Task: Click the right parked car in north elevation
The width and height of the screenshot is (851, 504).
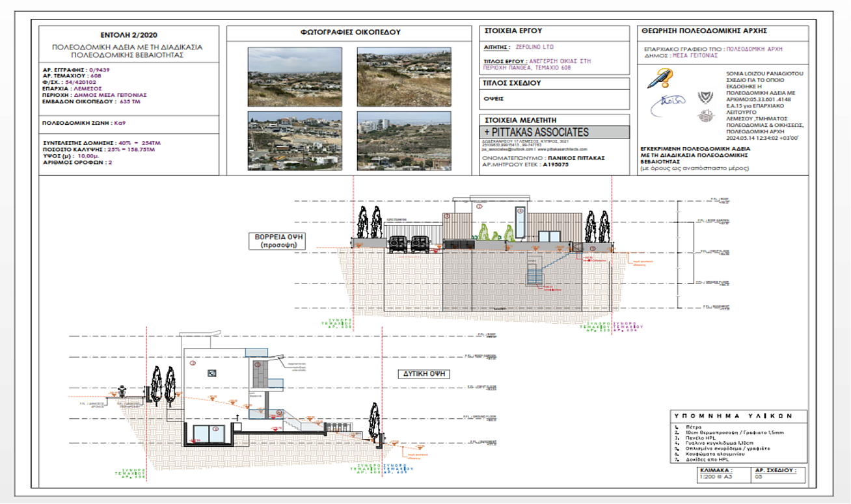Action: (418, 243)
